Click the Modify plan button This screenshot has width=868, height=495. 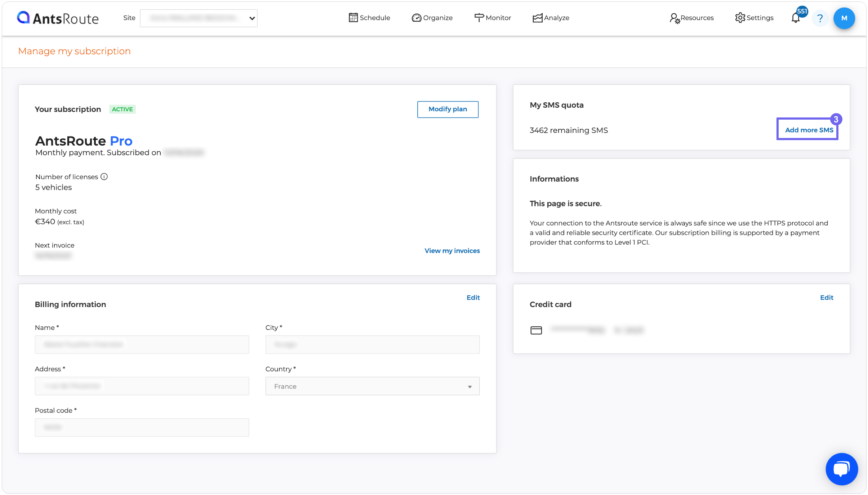click(448, 109)
